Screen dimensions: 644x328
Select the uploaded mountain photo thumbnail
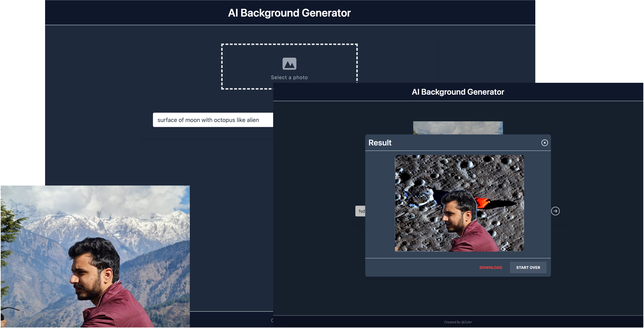pos(458,128)
